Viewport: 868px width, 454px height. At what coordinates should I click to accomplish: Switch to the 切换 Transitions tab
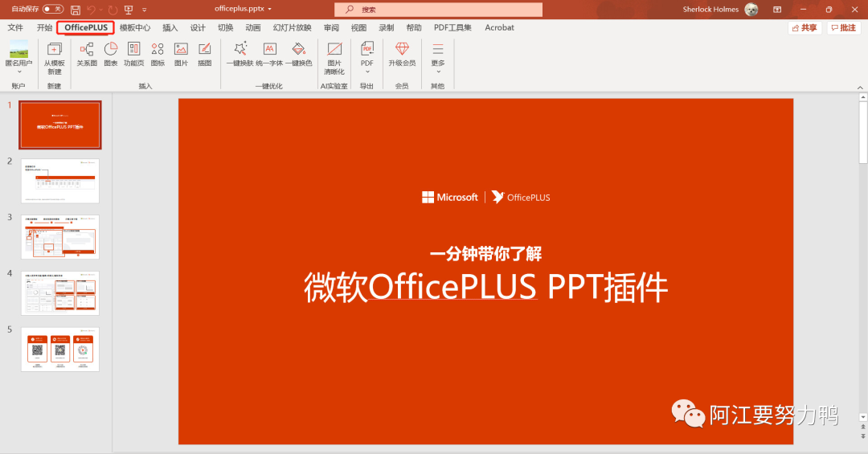coord(225,27)
